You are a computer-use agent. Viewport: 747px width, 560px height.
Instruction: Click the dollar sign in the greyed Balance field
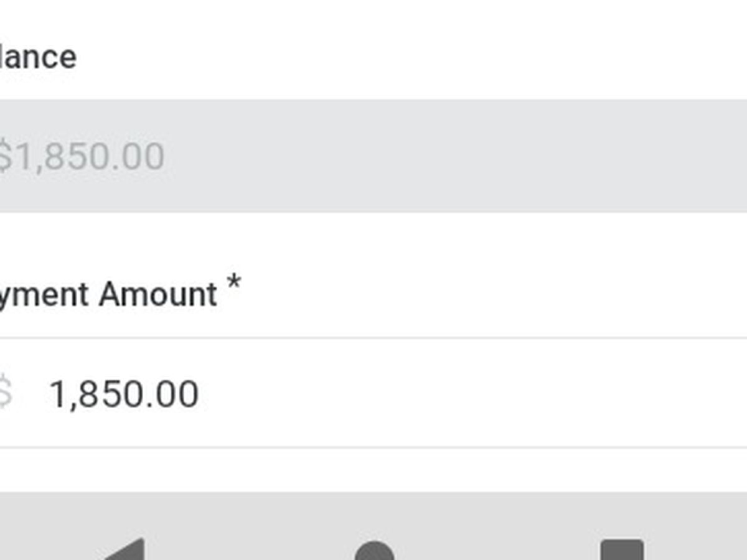tap(4, 156)
